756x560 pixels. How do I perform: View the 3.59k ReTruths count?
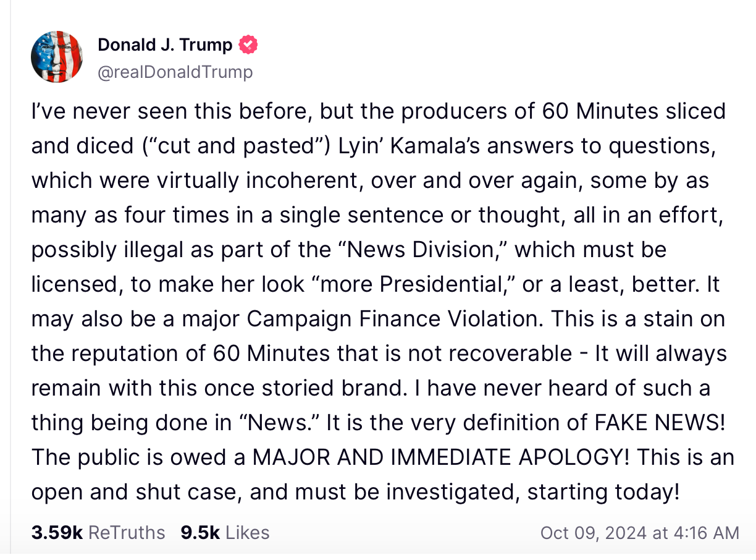(57, 532)
